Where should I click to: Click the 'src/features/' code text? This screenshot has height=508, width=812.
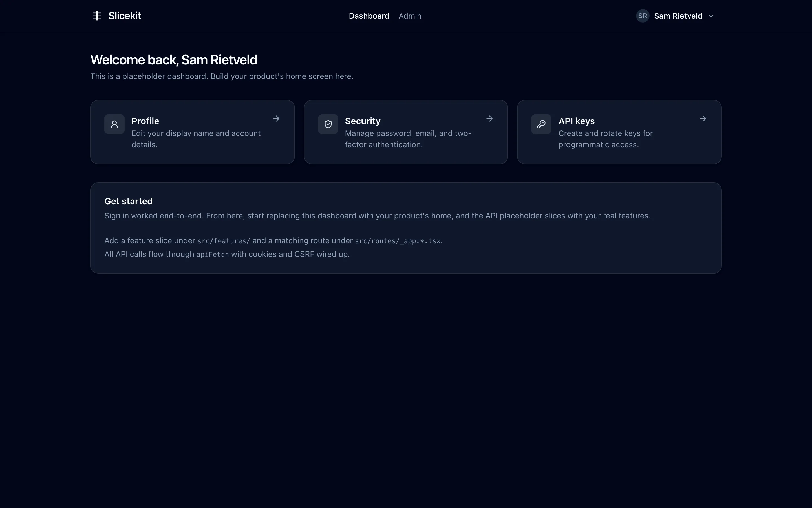pyautogui.click(x=224, y=241)
